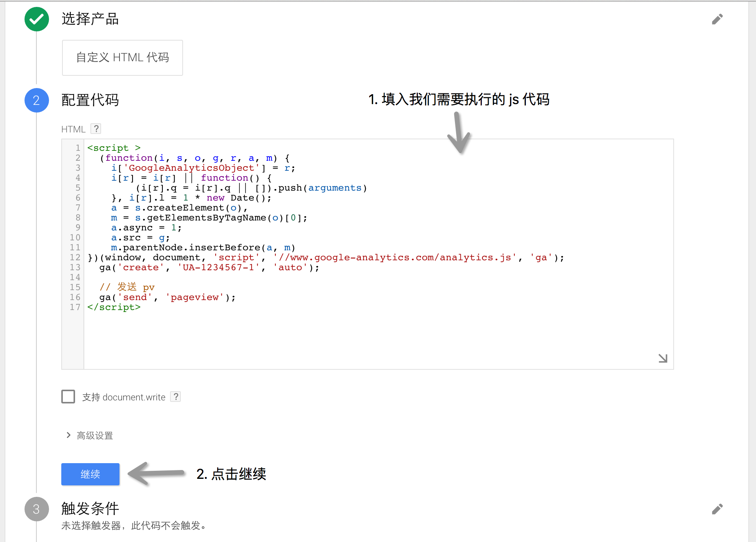Click code line with ga send pageview

167,297
